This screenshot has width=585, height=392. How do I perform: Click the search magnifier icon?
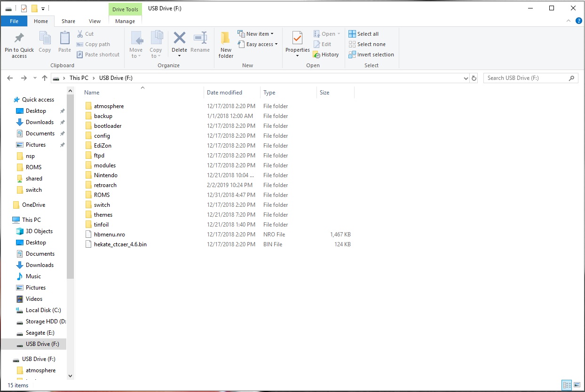tap(572, 78)
